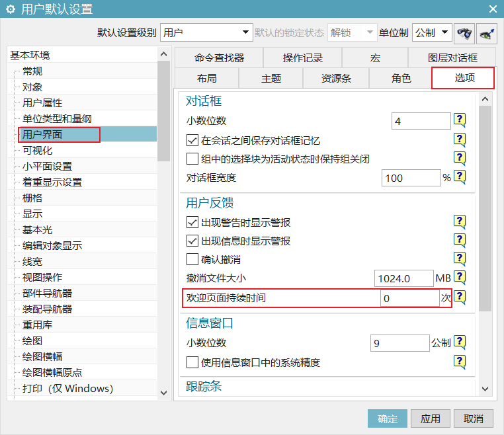The image size is (504, 435).
Task: Select 栅格 in the tree
Action: point(32,198)
